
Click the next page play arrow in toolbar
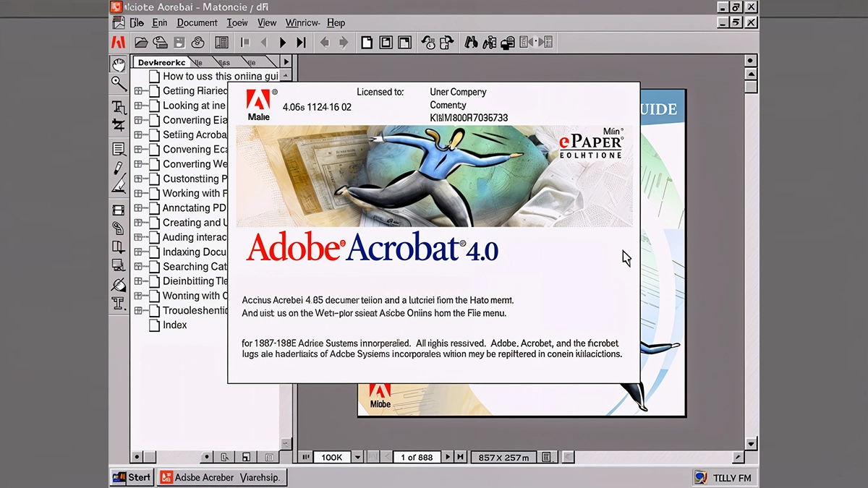(283, 43)
